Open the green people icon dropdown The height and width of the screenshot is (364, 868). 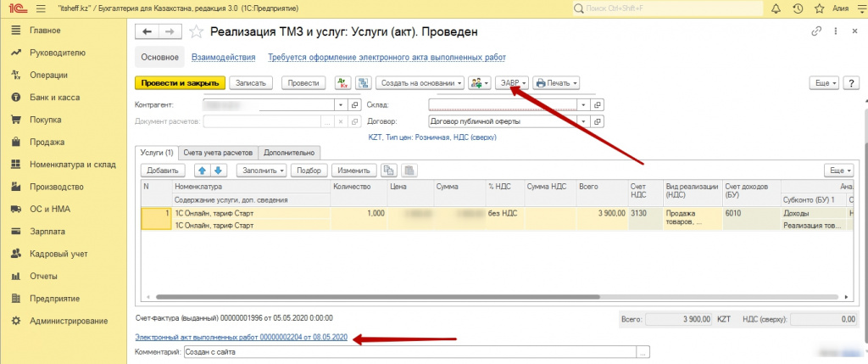(x=480, y=83)
